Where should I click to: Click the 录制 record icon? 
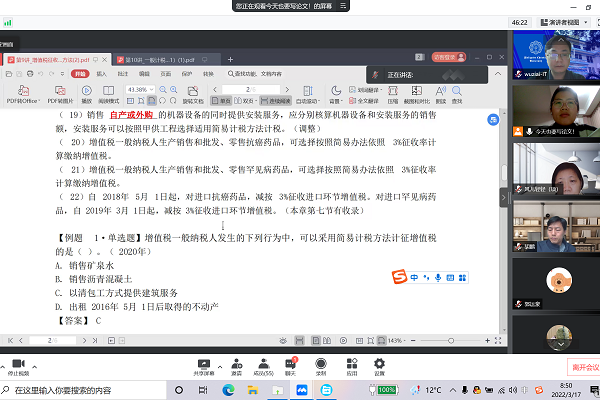(x=321, y=361)
